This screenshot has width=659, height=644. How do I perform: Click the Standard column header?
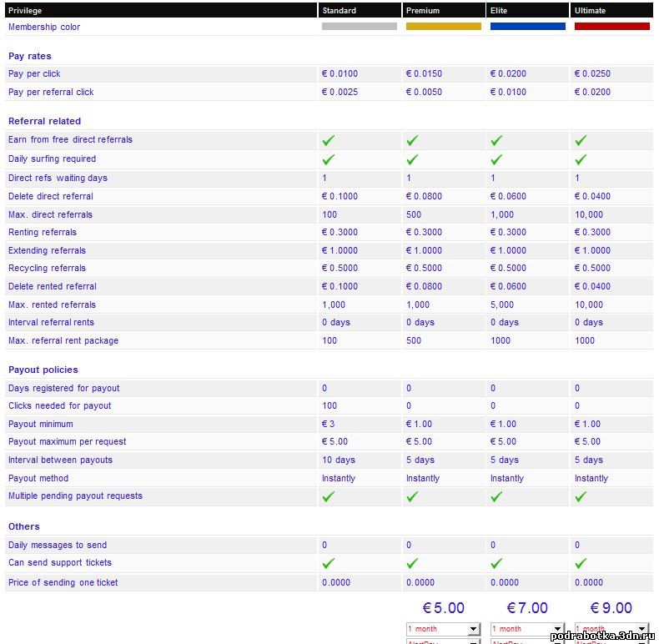(360, 11)
